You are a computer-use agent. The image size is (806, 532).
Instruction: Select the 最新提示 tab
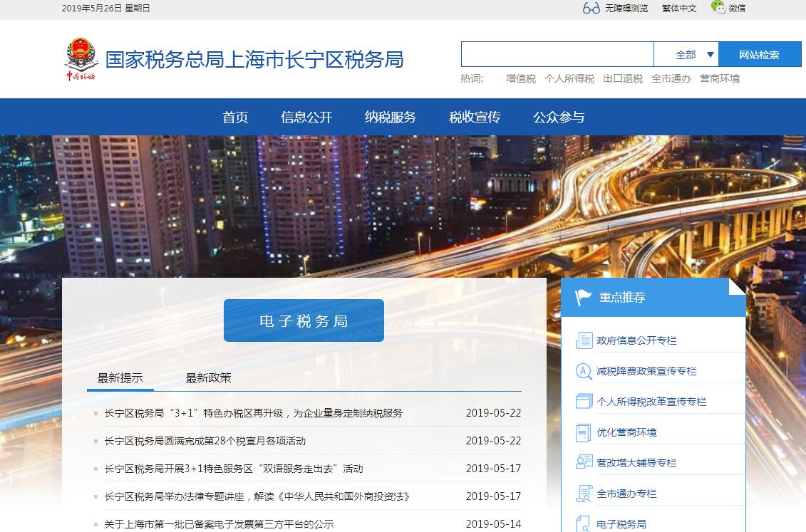click(x=120, y=378)
